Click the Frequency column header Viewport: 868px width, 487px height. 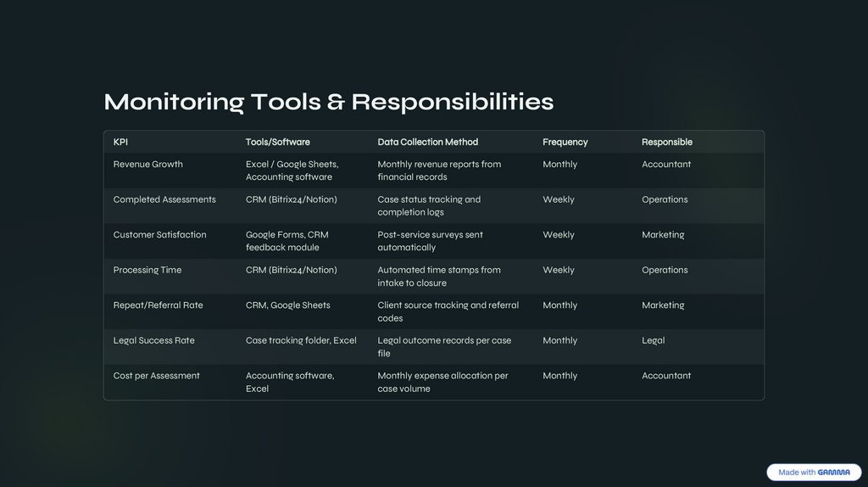pos(565,142)
